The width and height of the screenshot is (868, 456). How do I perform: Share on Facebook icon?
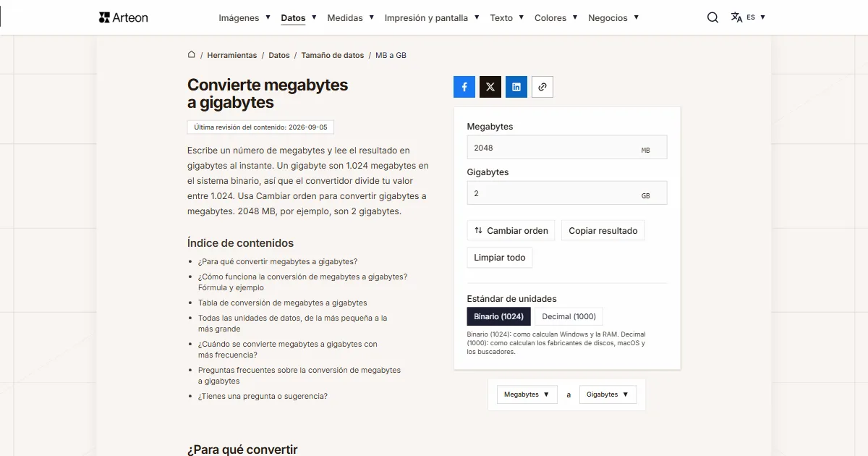(464, 87)
